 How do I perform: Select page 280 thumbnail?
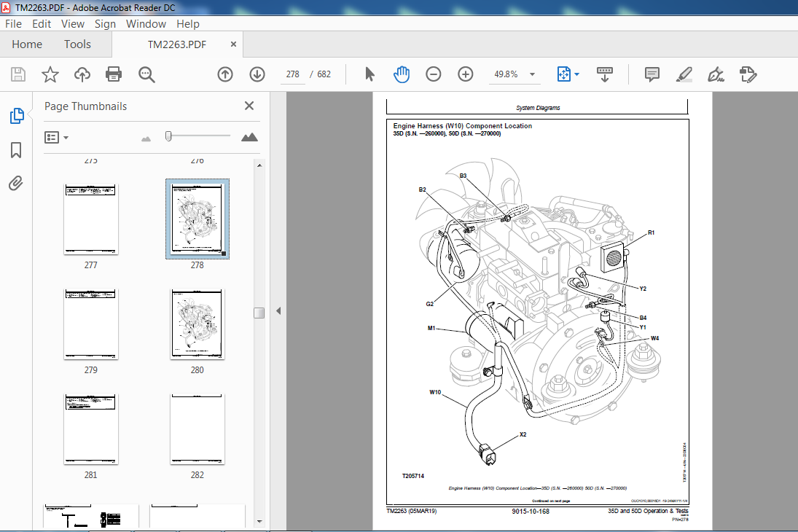pos(197,324)
